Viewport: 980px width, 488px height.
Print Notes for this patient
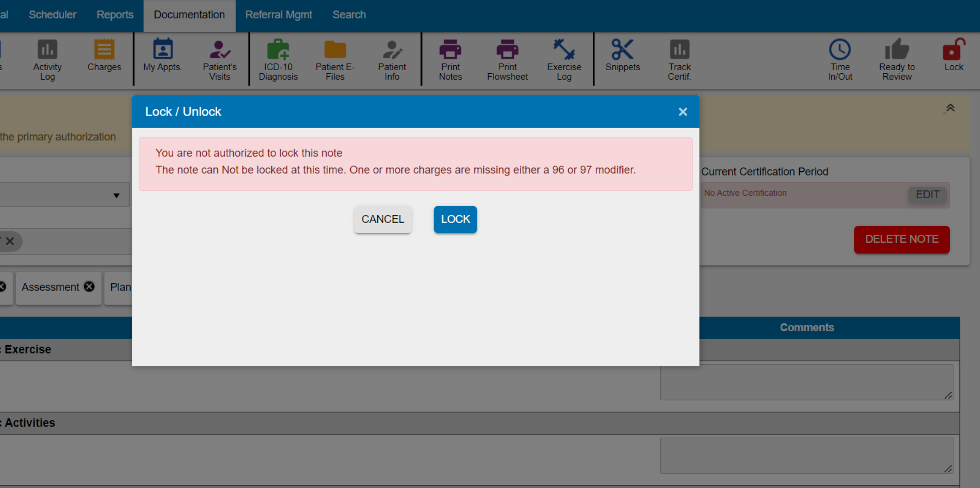450,59
